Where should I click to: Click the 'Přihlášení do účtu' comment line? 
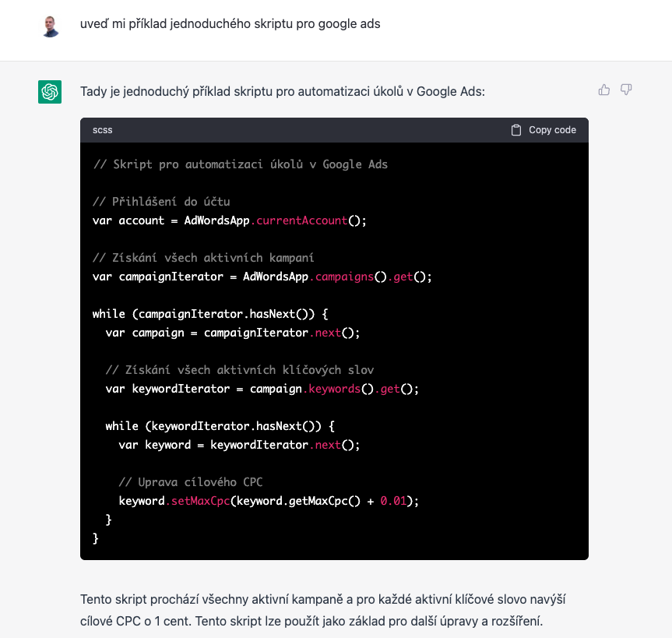[x=161, y=202]
